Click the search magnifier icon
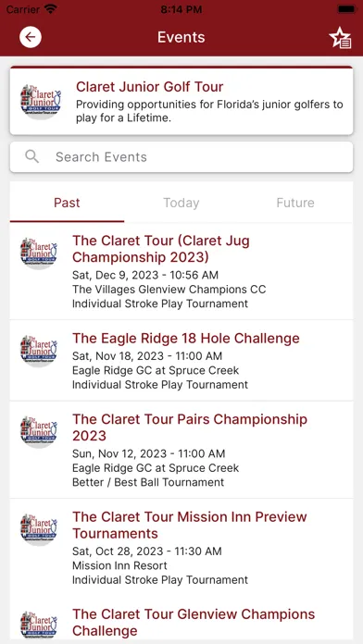Image resolution: width=363 pixels, height=644 pixels. (x=32, y=156)
